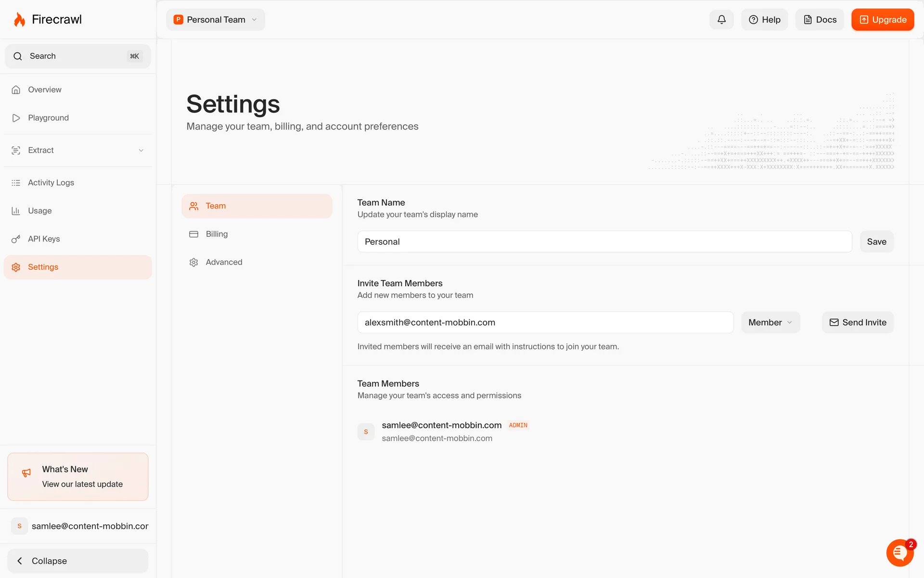Click the Firecrawl flame logo
924x578 pixels.
(x=19, y=20)
